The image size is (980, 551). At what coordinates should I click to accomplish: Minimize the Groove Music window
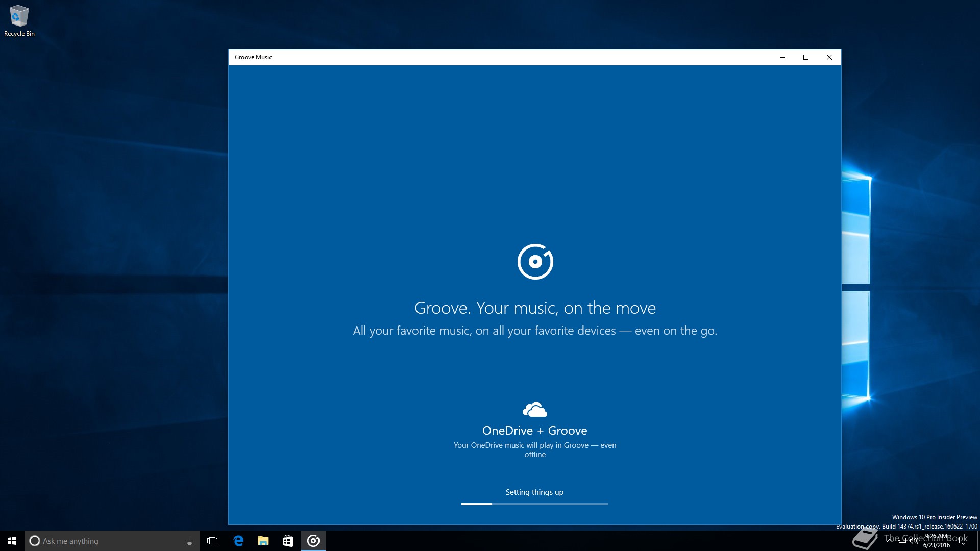[x=782, y=57]
